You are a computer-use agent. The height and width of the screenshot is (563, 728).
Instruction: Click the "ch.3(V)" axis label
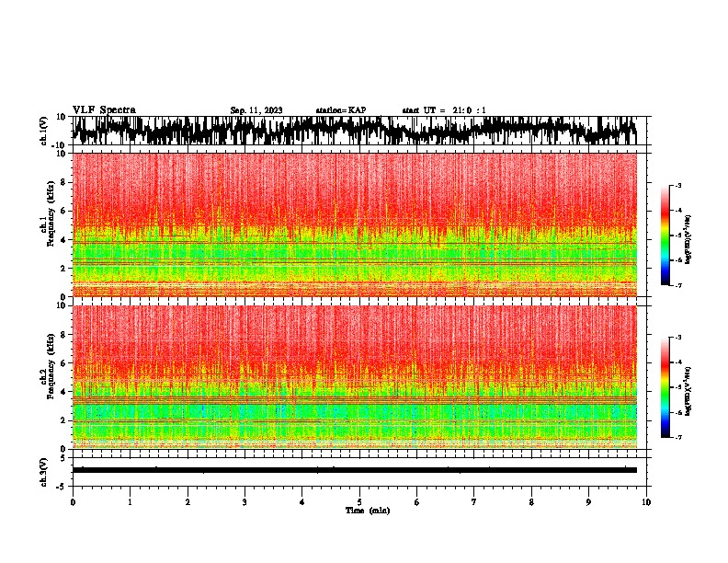[x=44, y=472]
